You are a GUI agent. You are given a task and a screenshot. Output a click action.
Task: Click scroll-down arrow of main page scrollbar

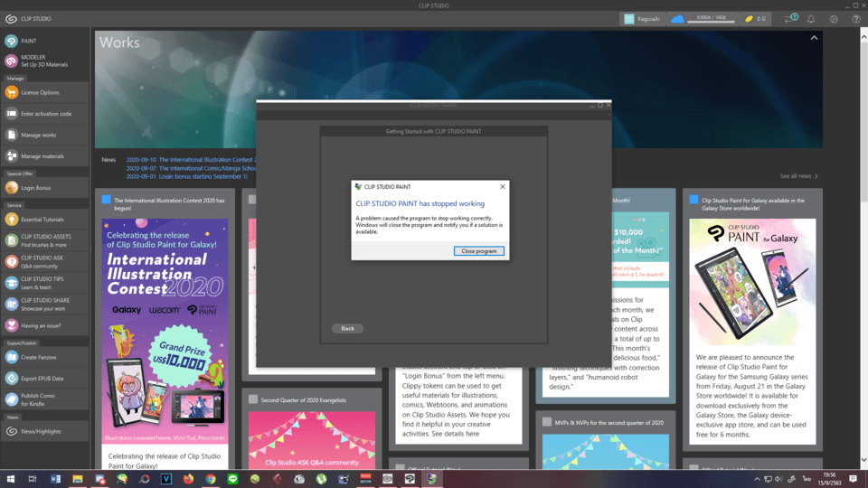tap(863, 460)
